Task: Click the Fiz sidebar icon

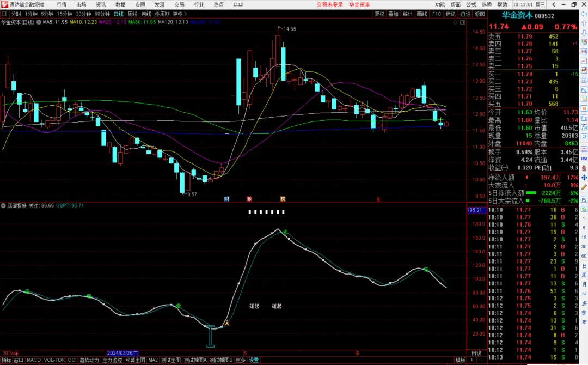Action: click(584, 118)
